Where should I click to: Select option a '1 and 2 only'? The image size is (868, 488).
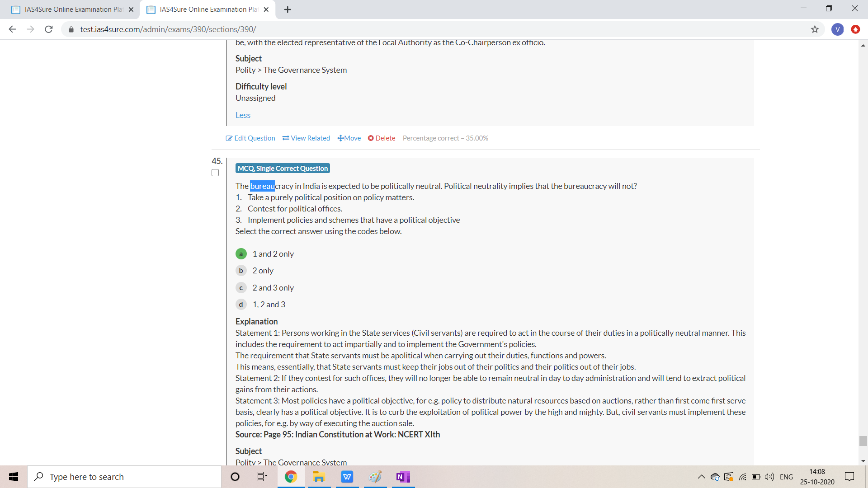click(x=241, y=254)
